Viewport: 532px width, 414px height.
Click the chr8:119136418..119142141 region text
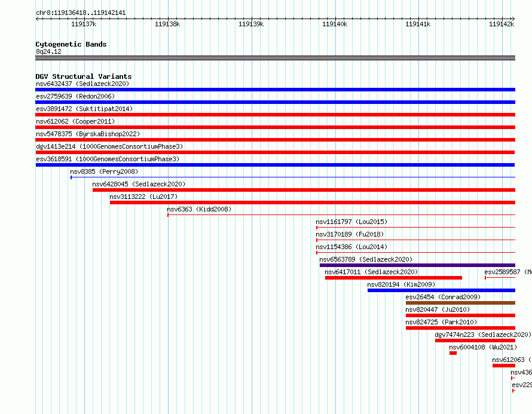(x=81, y=13)
